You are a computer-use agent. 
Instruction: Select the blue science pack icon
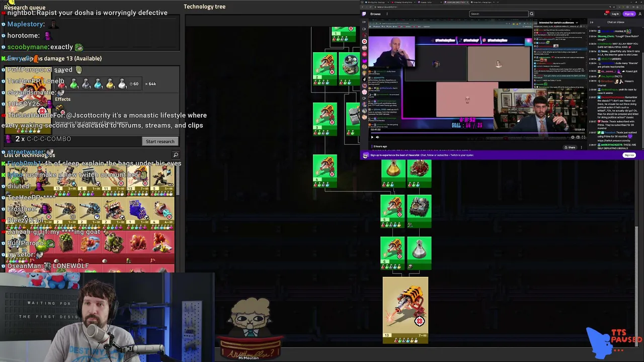click(98, 84)
